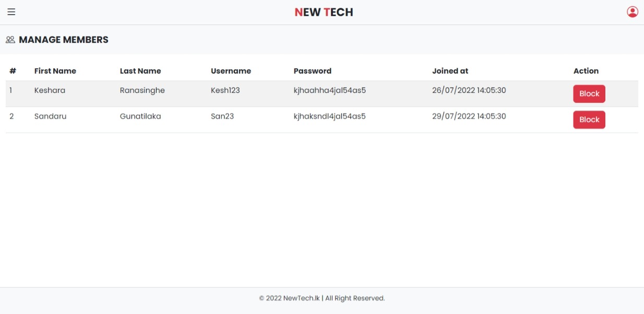The width and height of the screenshot is (644, 314).
Task: Click the members icon beside MANAGE MEMBERS
Action: [10, 39]
